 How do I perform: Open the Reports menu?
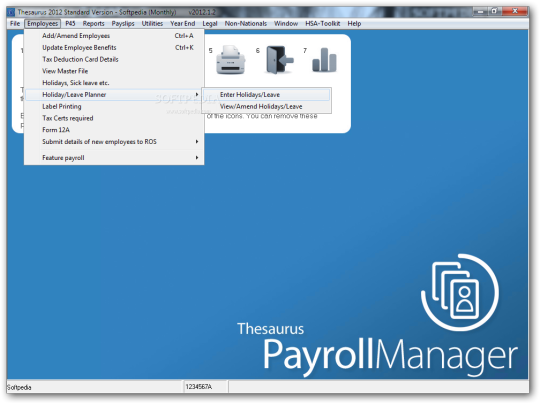[x=93, y=23]
